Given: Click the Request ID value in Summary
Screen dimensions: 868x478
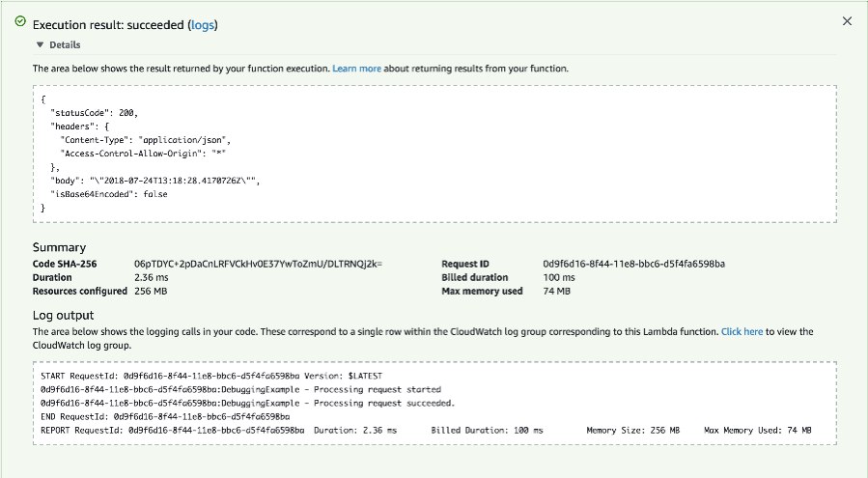Looking at the screenshot, I should (x=633, y=265).
